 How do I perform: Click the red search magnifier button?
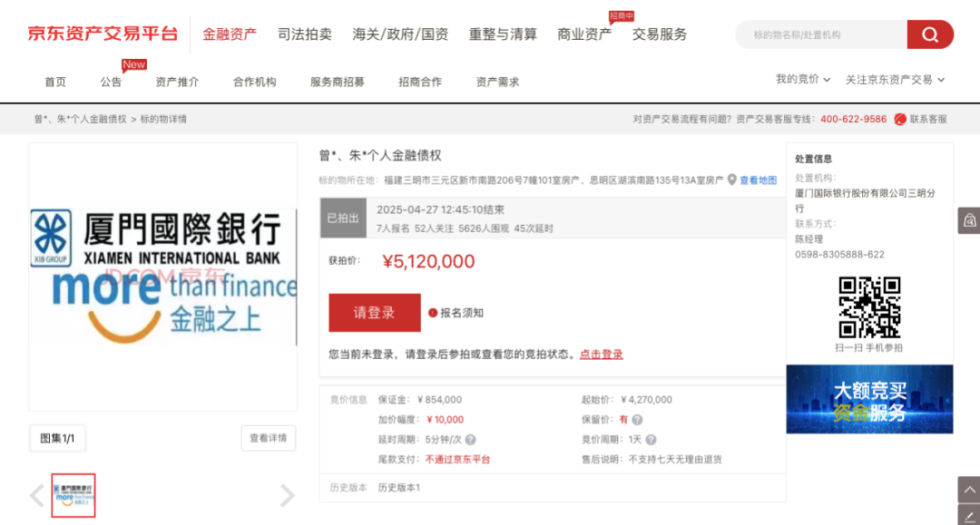(x=930, y=34)
